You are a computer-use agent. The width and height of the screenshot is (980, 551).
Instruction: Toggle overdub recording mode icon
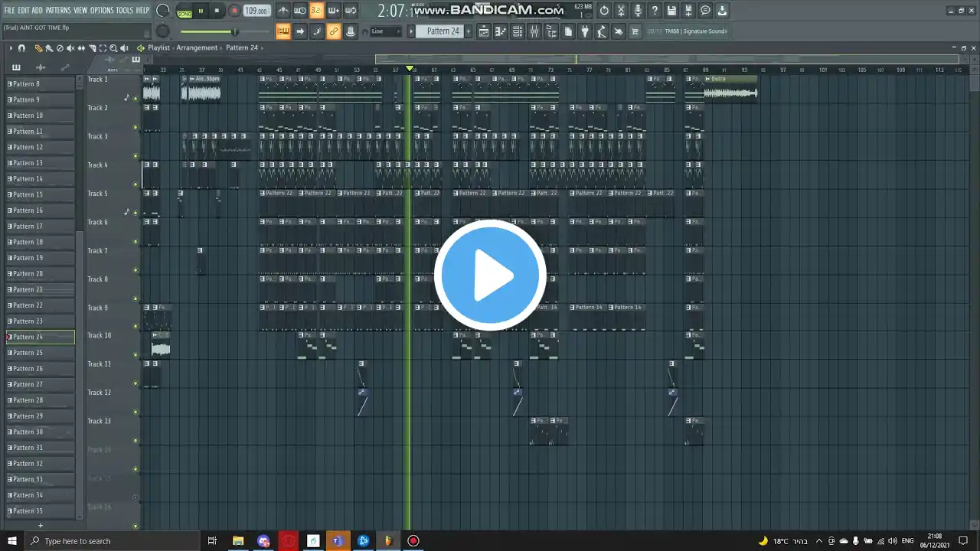click(x=333, y=11)
